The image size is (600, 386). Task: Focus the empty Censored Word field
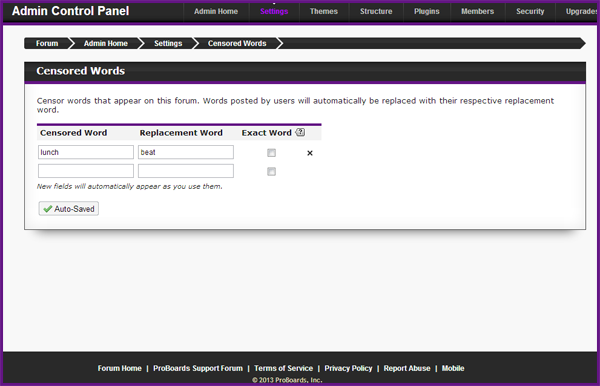tap(86, 171)
